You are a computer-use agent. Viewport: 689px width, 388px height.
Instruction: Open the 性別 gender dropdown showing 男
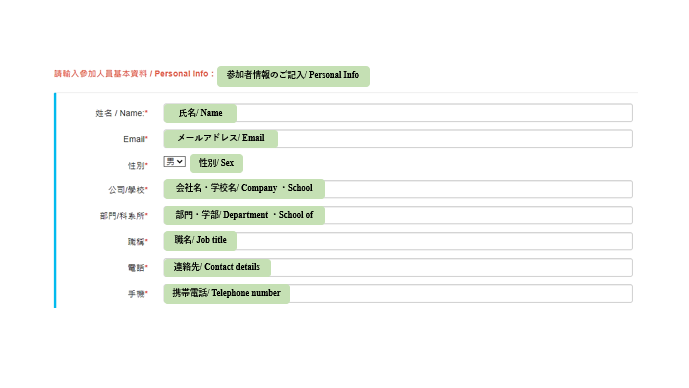coord(174,162)
